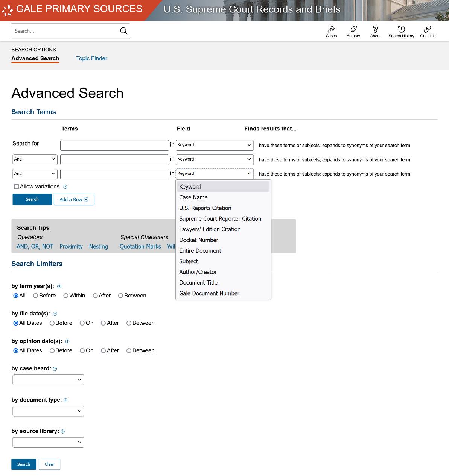Click Search button under Search Terms
This screenshot has width=449, height=476.
click(x=32, y=199)
